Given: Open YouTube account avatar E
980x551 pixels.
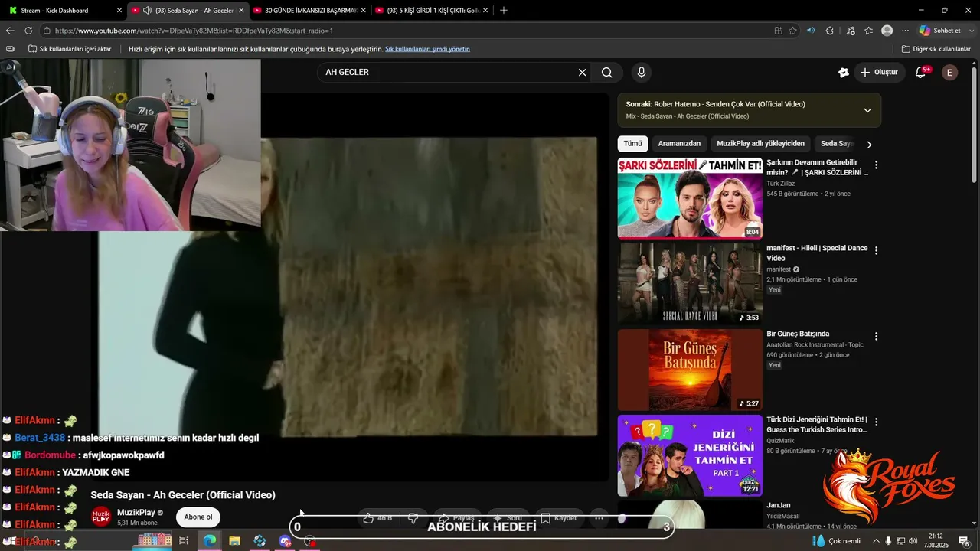Looking at the screenshot, I should pos(949,72).
